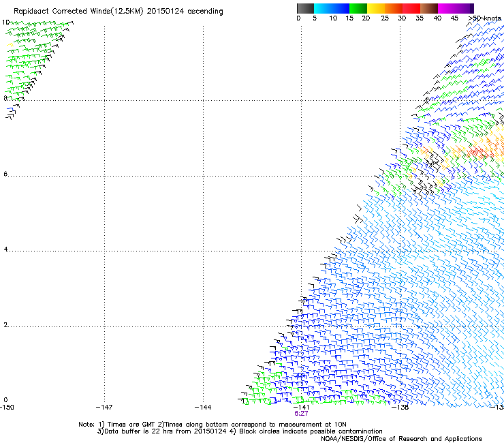Click the '0' latitude axis label
Screen dimensions: 504x443
[x=5, y=400]
